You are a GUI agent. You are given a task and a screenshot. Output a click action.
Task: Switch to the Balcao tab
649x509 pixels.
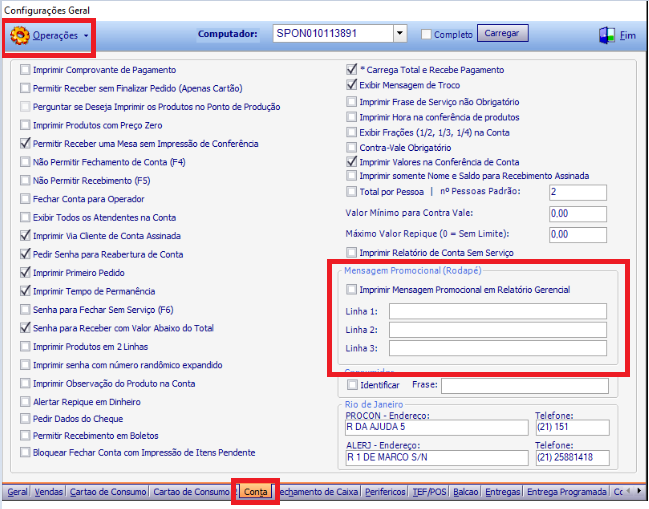(x=466, y=492)
